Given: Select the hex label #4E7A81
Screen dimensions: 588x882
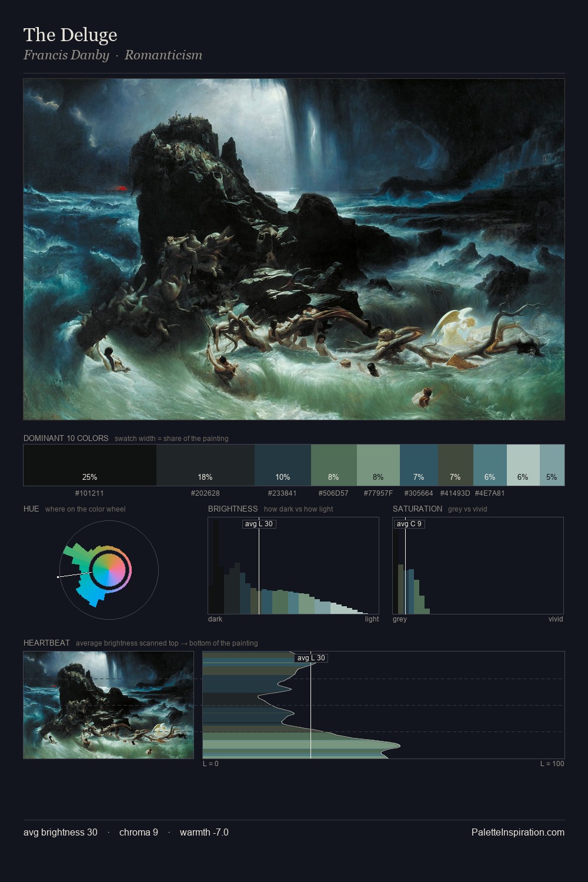Looking at the screenshot, I should click(490, 493).
